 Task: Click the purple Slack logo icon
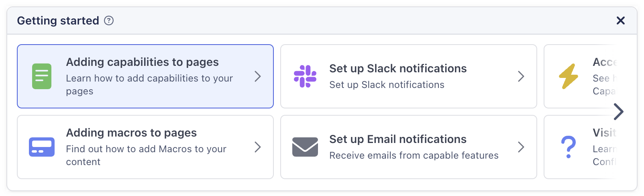(x=305, y=76)
